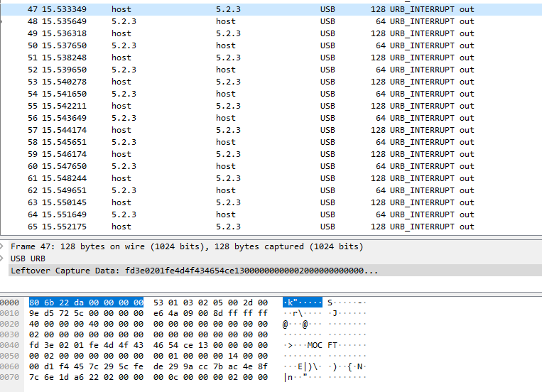Pick packet 63 at 15.550145
This screenshot has width=542, height=392.
[x=271, y=203]
